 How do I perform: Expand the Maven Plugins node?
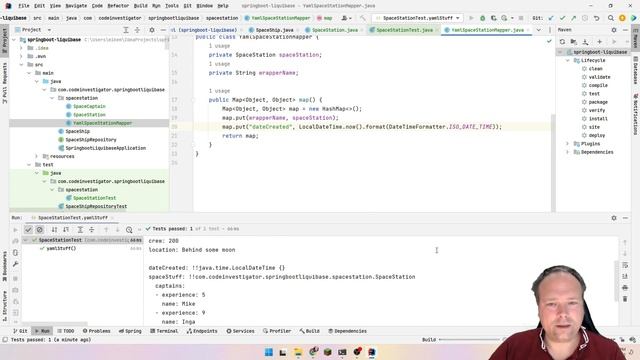pyautogui.click(x=567, y=144)
